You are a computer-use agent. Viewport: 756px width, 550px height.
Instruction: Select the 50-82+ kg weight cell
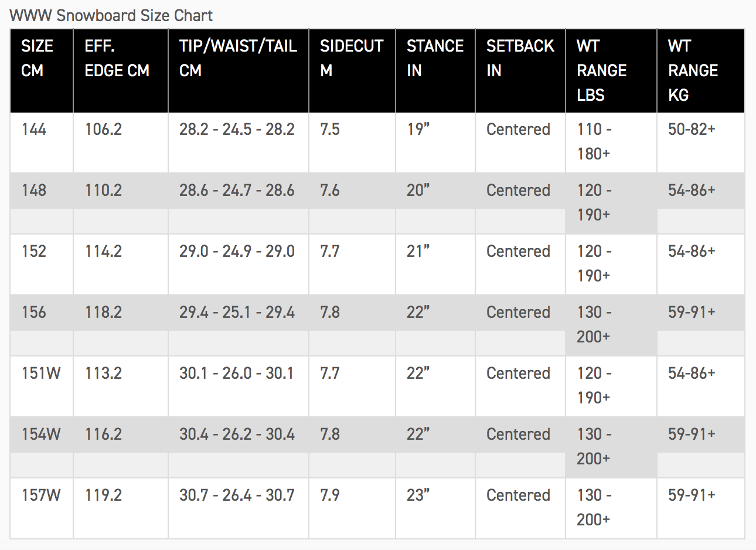tap(692, 130)
